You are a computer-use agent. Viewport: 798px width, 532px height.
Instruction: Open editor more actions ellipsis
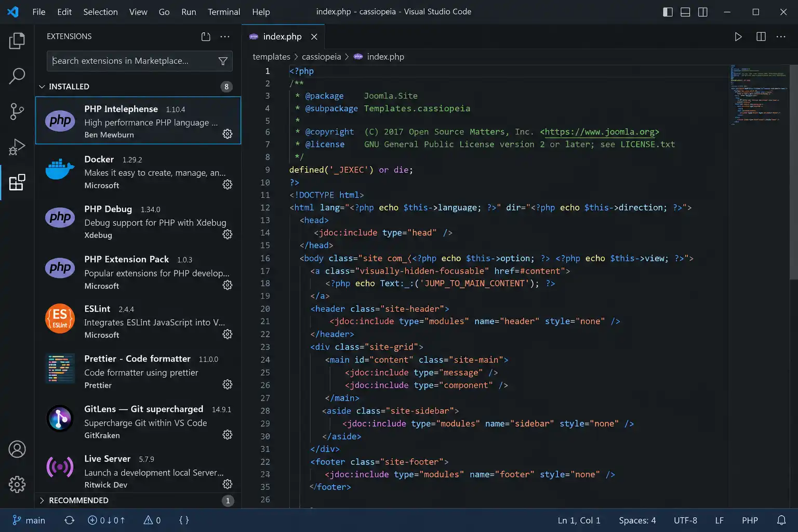click(781, 36)
